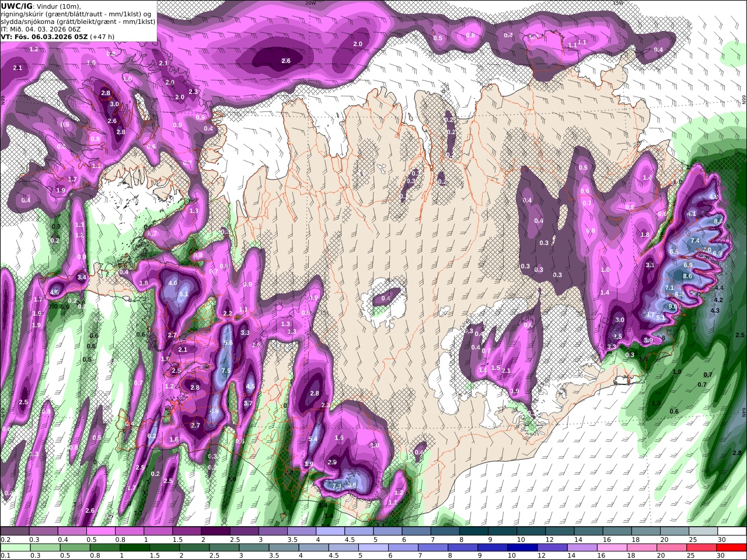The image size is (747, 560).
Task: Click the 7.4 value in the Eastfjords
Action: click(695, 241)
